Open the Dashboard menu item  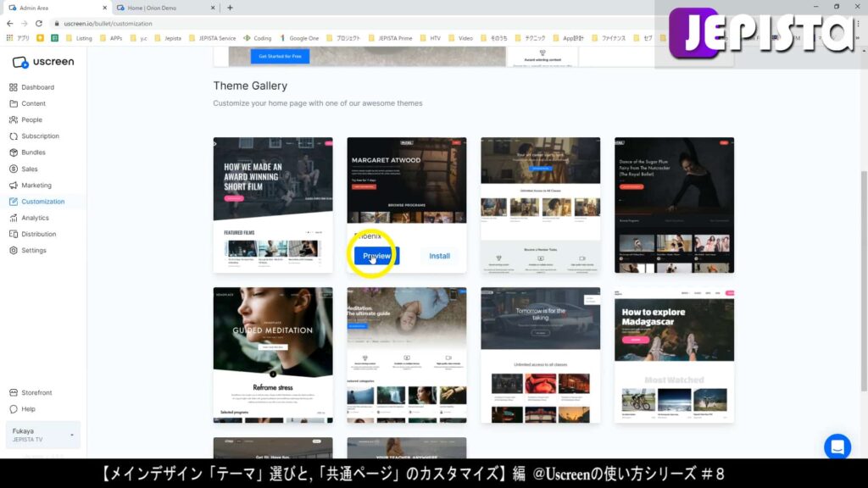coord(37,87)
